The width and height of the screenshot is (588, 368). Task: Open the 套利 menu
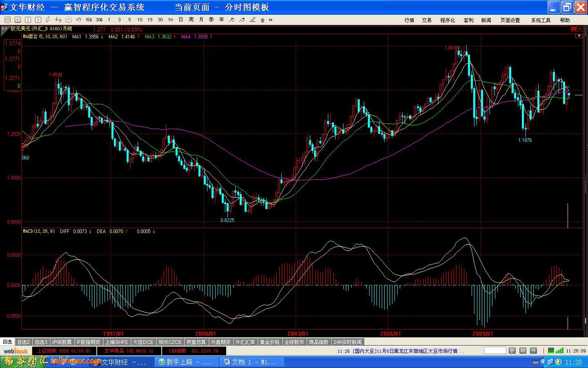tap(468, 20)
